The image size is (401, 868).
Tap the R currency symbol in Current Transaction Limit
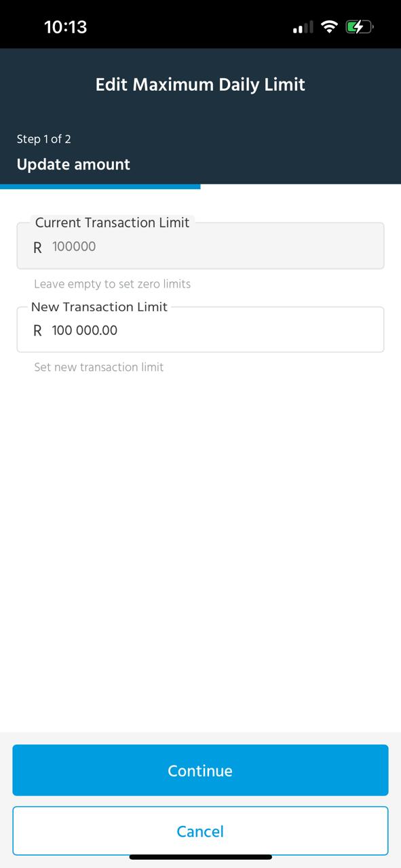(37, 248)
